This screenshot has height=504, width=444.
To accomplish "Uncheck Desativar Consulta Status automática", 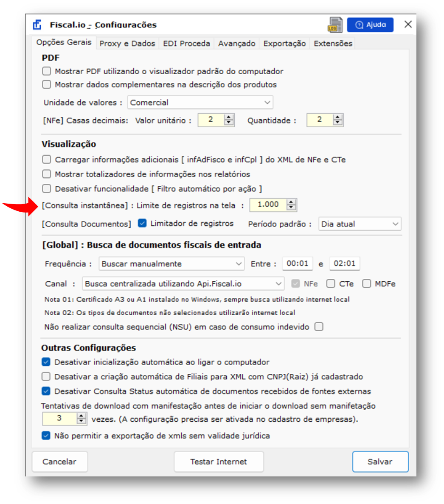I will 46,391.
